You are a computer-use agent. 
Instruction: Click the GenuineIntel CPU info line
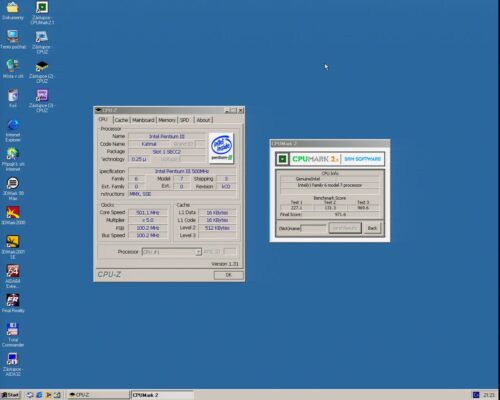click(x=330, y=179)
